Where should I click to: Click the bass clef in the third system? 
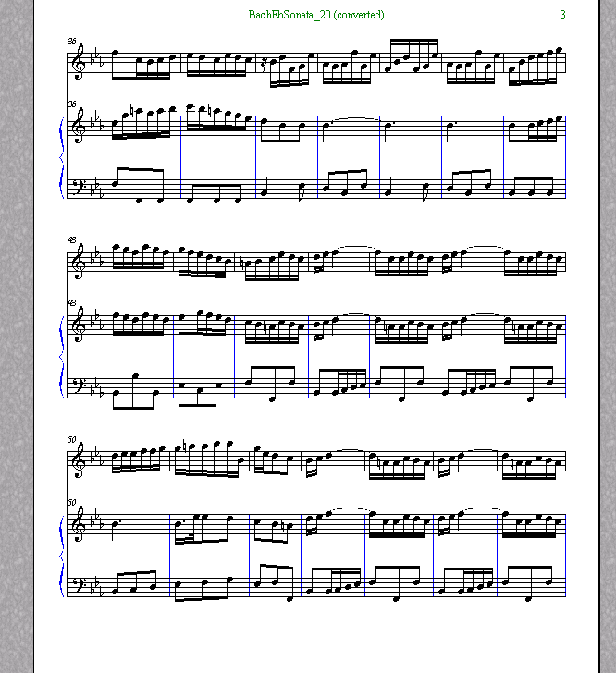click(x=79, y=585)
